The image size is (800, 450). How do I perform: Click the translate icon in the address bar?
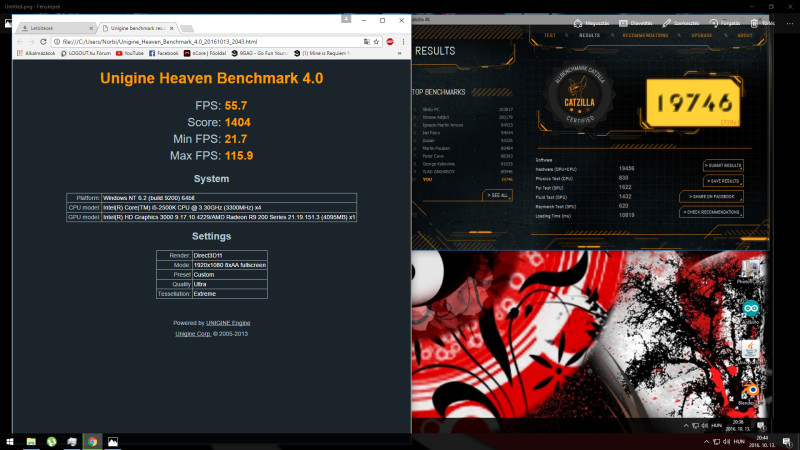366,42
